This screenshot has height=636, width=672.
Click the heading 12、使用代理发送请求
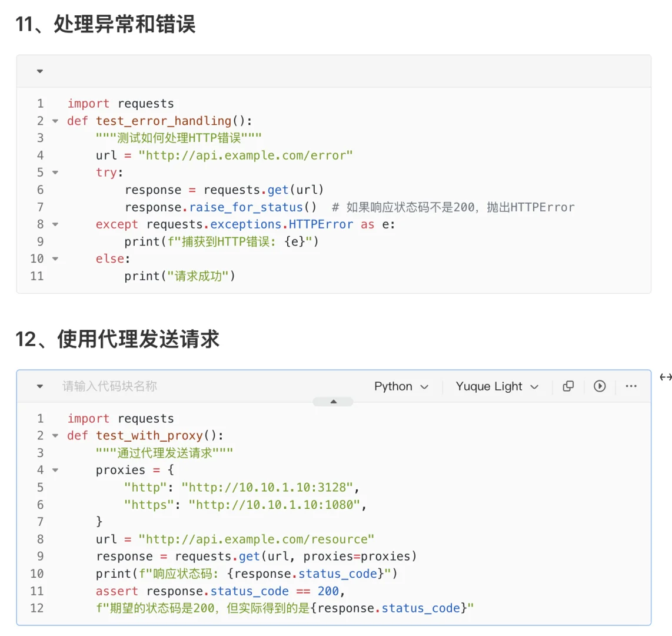click(x=118, y=339)
